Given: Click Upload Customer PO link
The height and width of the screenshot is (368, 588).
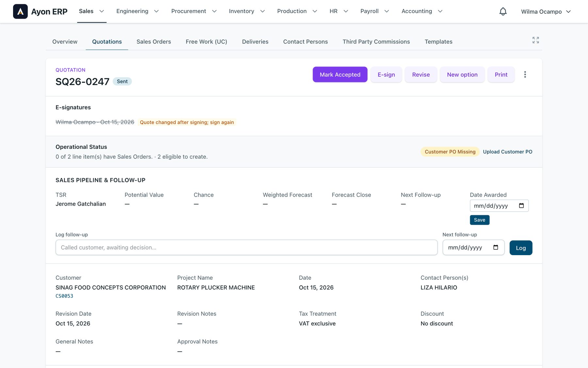Looking at the screenshot, I should [x=508, y=152].
